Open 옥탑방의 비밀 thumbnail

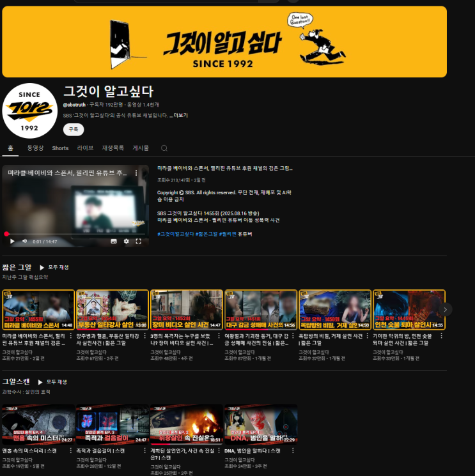(335, 310)
